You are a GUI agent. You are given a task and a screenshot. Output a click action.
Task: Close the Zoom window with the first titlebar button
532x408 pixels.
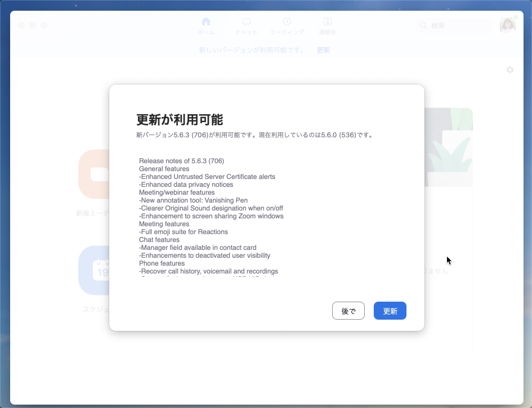pos(21,25)
